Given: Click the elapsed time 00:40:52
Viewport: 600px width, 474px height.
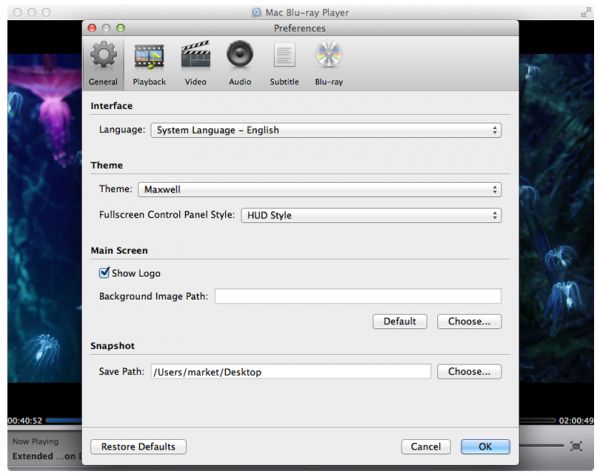Looking at the screenshot, I should 25,421.
